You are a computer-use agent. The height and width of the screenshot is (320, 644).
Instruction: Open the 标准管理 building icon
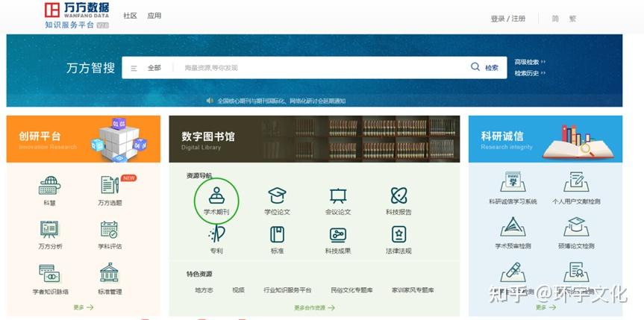(109, 273)
